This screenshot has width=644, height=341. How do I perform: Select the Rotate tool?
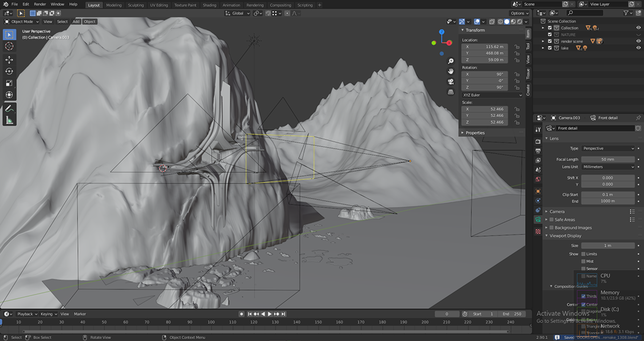tap(9, 71)
